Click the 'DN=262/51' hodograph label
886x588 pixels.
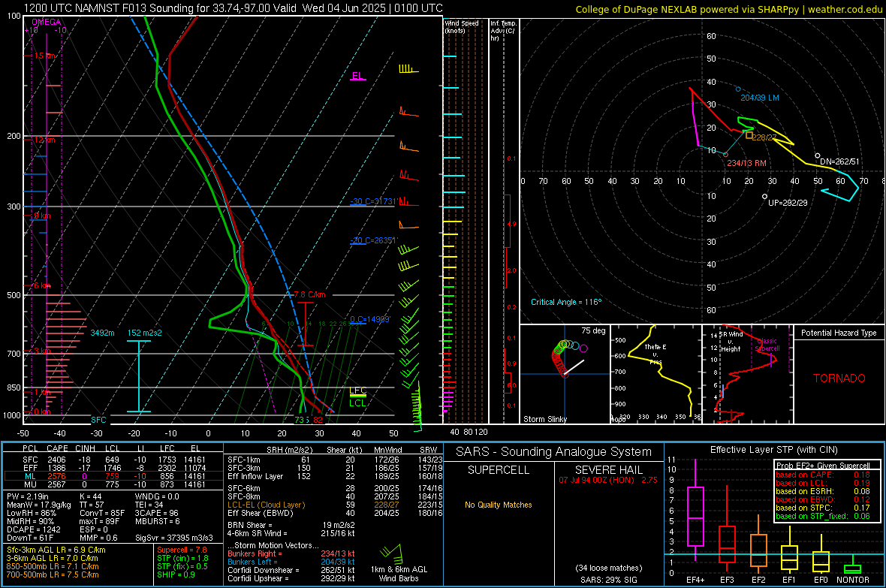pyautogui.click(x=839, y=161)
